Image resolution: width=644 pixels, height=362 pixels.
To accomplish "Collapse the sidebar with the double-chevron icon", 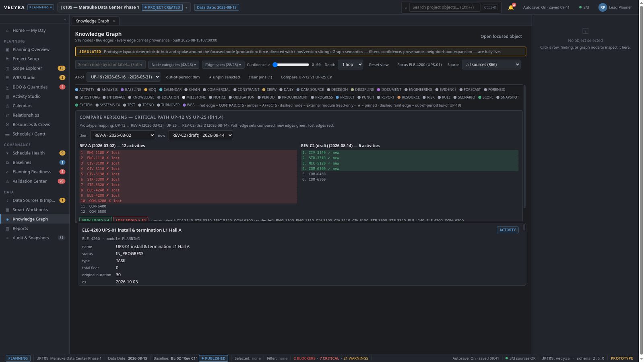I will 65,19.
